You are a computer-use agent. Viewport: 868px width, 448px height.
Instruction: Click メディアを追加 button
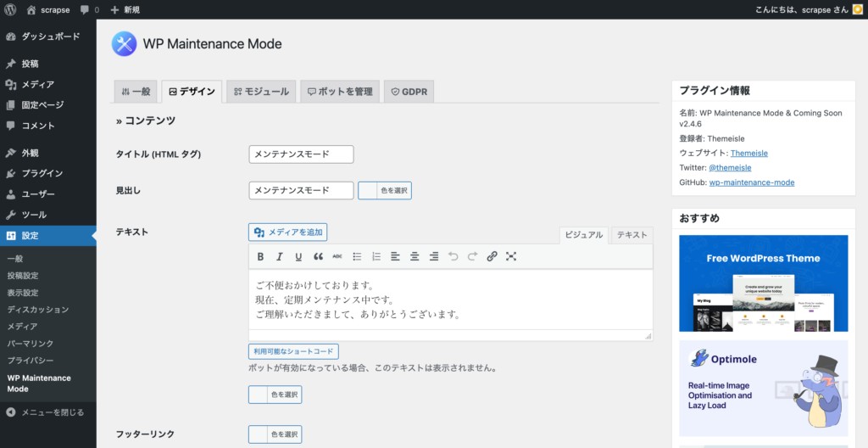click(x=288, y=232)
